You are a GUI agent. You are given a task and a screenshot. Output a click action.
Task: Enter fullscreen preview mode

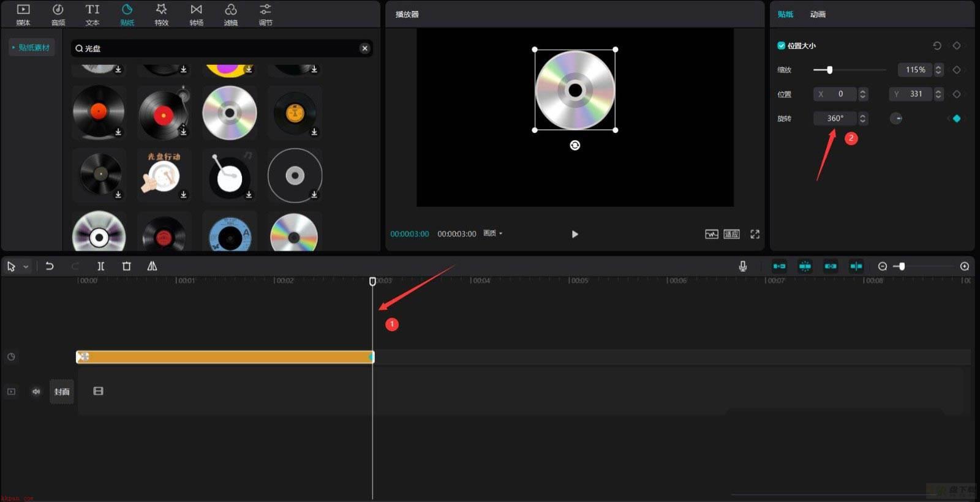coord(755,234)
